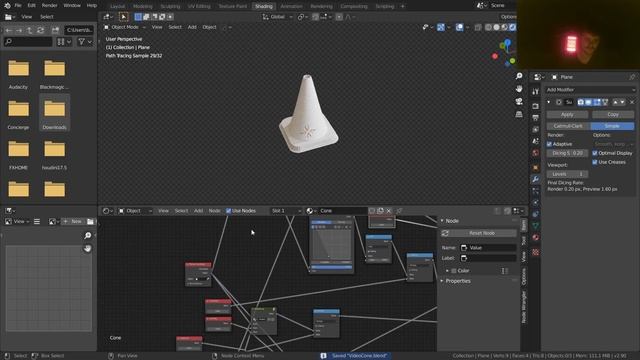Click the image editor pan hand icon
This screenshot has height=360, width=640.
(x=87, y=248)
